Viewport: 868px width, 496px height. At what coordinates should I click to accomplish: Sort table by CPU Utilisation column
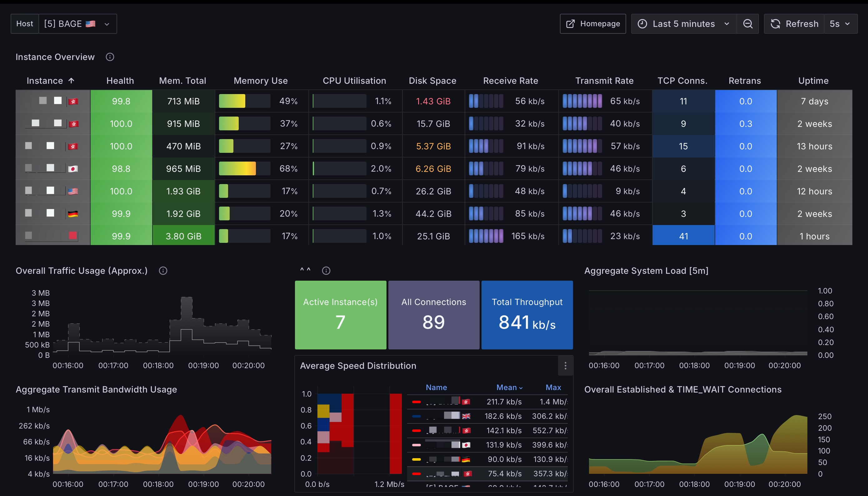tap(354, 81)
